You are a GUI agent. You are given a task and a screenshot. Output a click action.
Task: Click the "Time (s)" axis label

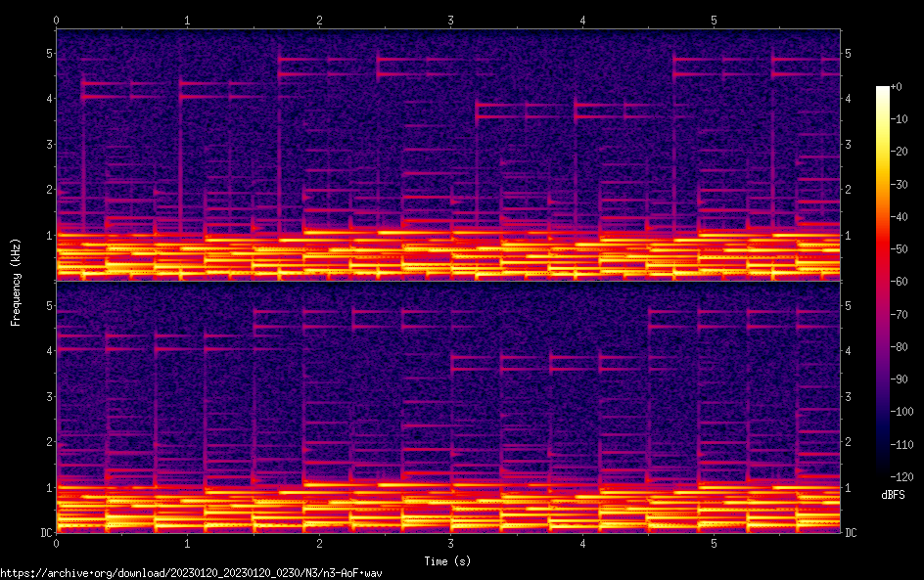pyautogui.click(x=449, y=561)
